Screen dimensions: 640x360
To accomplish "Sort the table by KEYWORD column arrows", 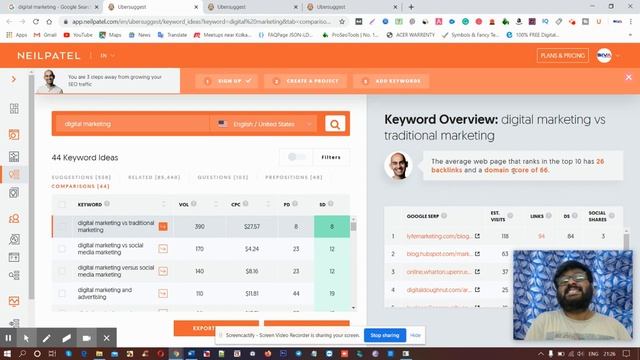I will point(164,204).
